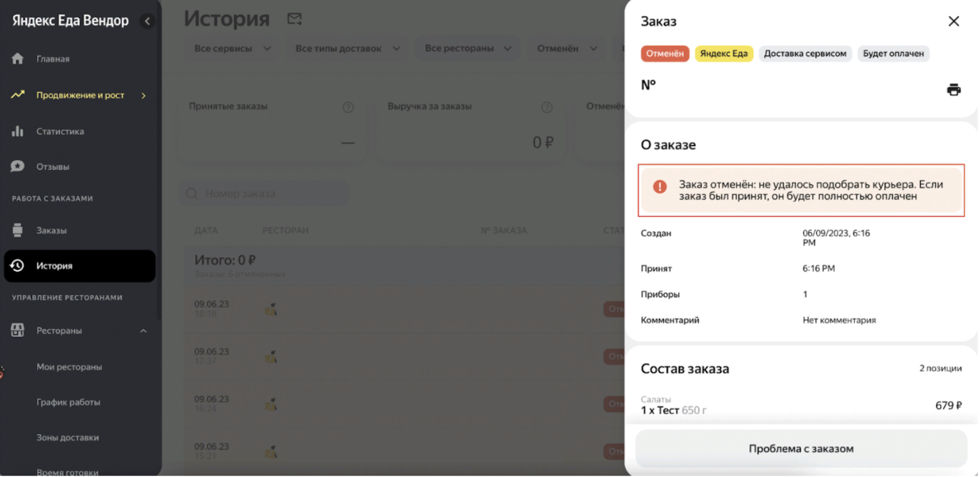Click the mail icon next to История

(294, 19)
